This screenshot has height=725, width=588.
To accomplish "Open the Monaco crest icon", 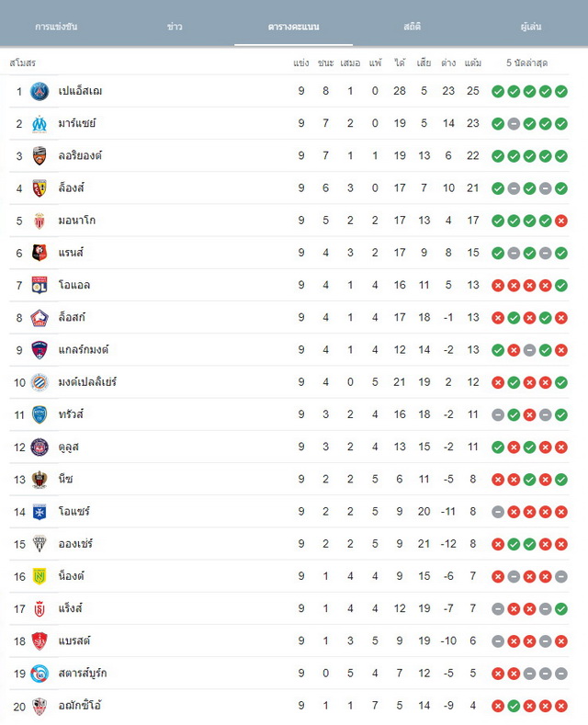I will [40, 221].
